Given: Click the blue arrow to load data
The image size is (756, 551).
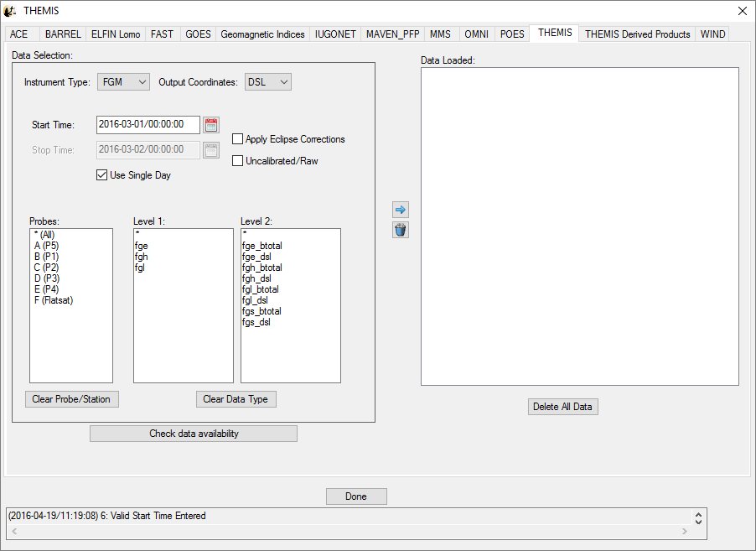Looking at the screenshot, I should 401,210.
